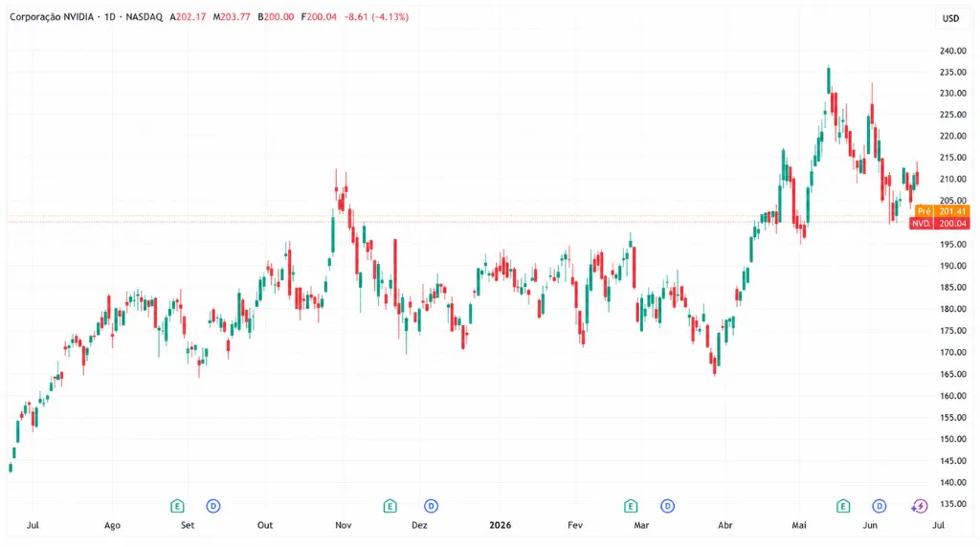Click the NASDAQ exchange label
The image size is (980, 547).
coord(145,17)
